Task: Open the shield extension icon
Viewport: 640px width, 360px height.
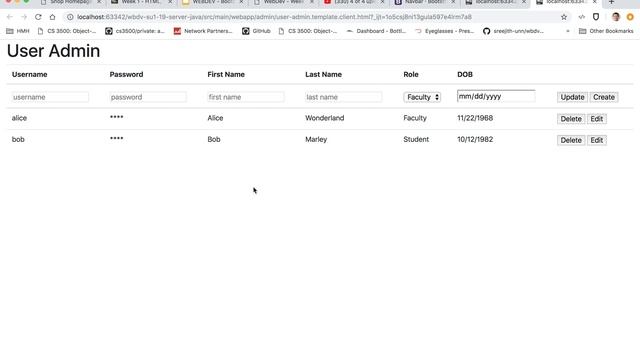Action: (596, 17)
